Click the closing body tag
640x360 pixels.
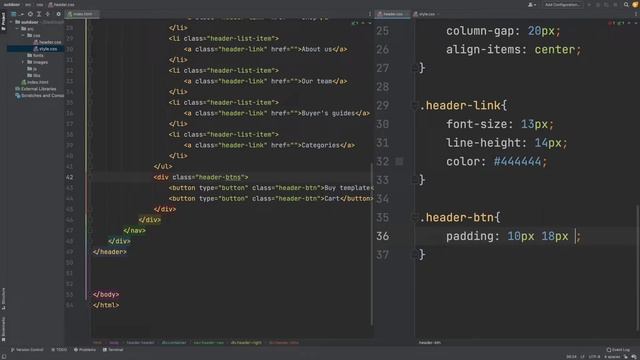106,294
